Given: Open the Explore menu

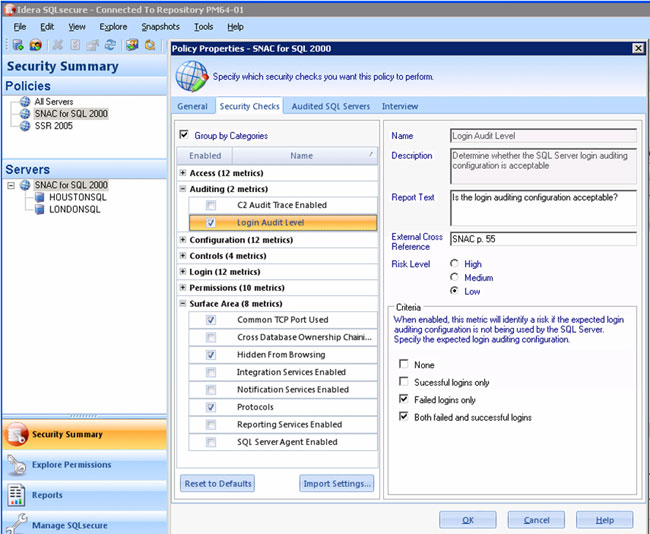Looking at the screenshot, I should coord(113,27).
